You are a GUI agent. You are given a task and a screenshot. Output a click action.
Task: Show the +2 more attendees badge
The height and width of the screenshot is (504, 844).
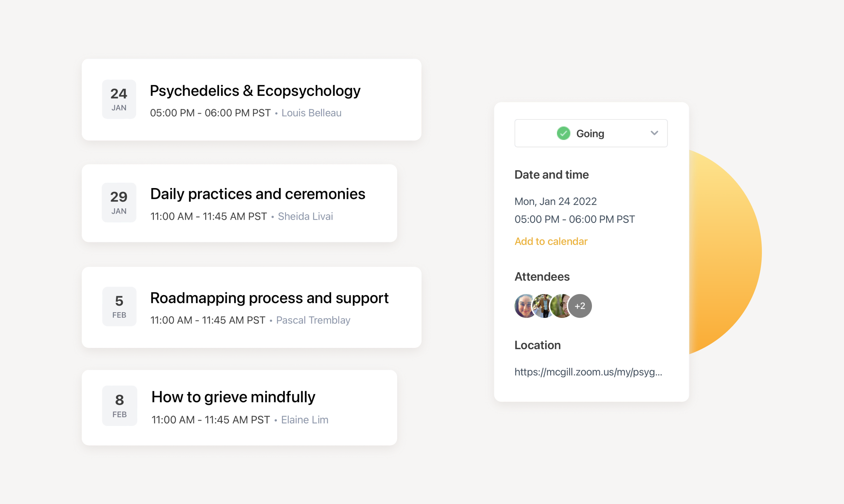click(580, 306)
